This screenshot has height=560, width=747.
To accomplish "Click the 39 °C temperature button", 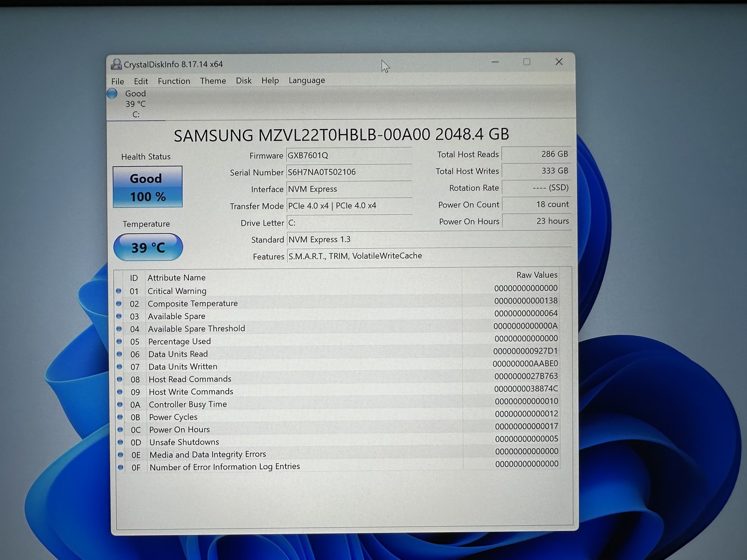I will click(x=148, y=247).
